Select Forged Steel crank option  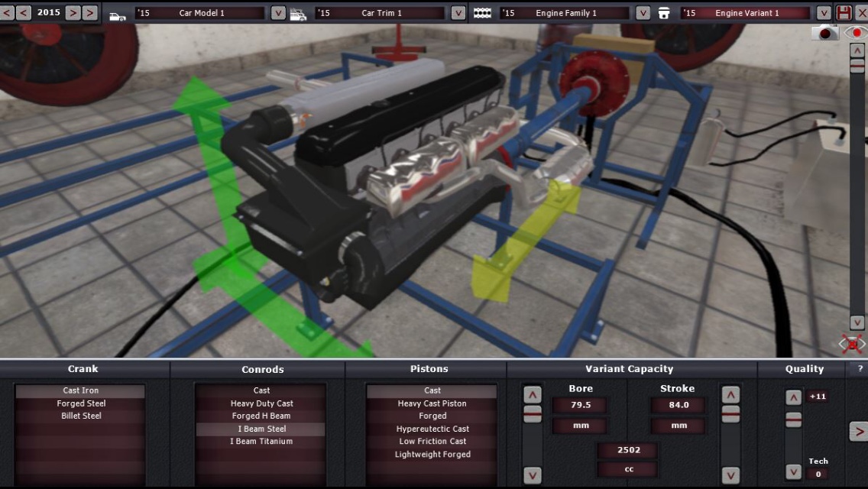81,403
